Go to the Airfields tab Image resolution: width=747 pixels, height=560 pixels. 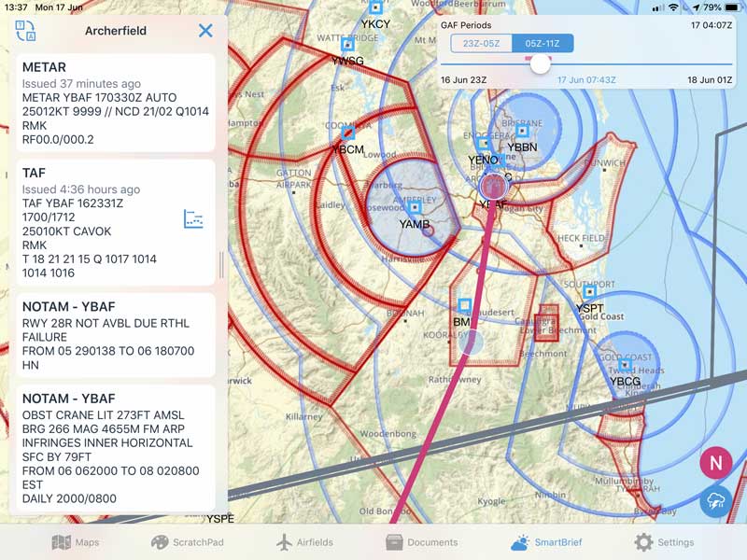click(305, 542)
